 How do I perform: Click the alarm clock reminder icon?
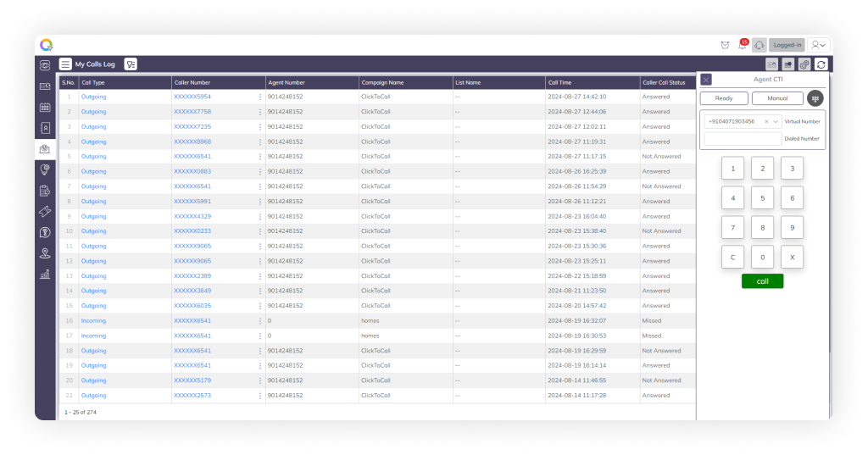pyautogui.click(x=725, y=45)
